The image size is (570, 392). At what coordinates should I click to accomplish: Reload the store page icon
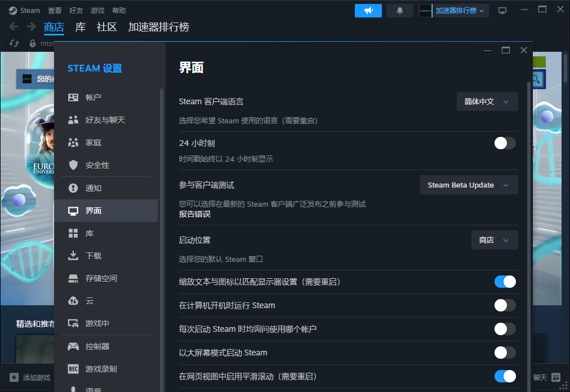click(x=14, y=43)
